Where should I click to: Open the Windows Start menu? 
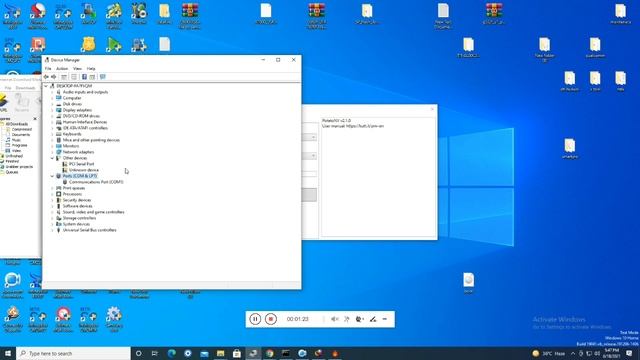[x=8, y=353]
